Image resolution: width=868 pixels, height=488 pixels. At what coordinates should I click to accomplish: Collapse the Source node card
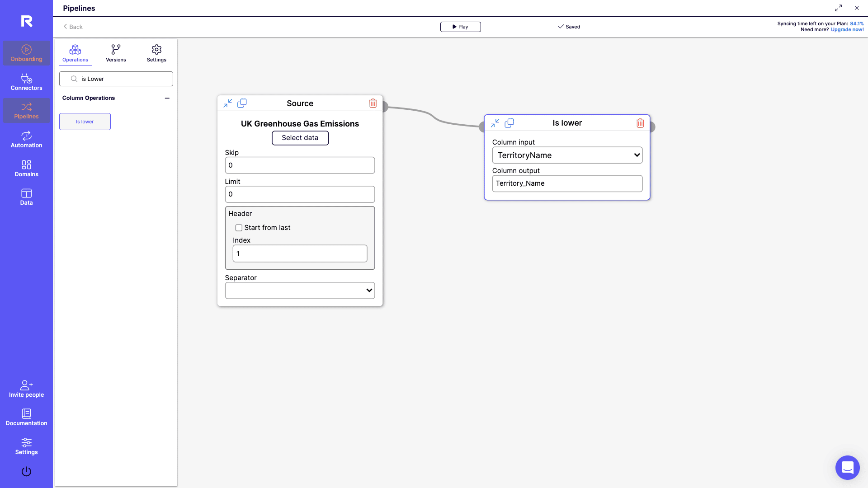click(227, 103)
